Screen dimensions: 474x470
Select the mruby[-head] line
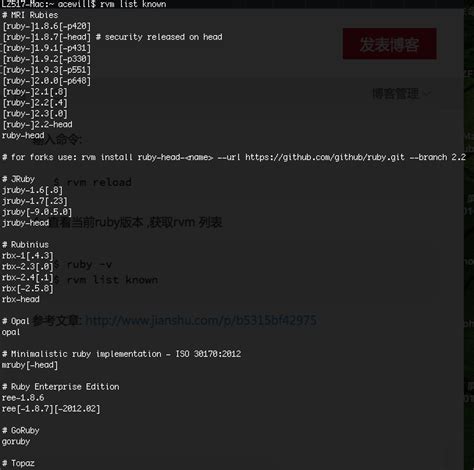(x=30, y=365)
